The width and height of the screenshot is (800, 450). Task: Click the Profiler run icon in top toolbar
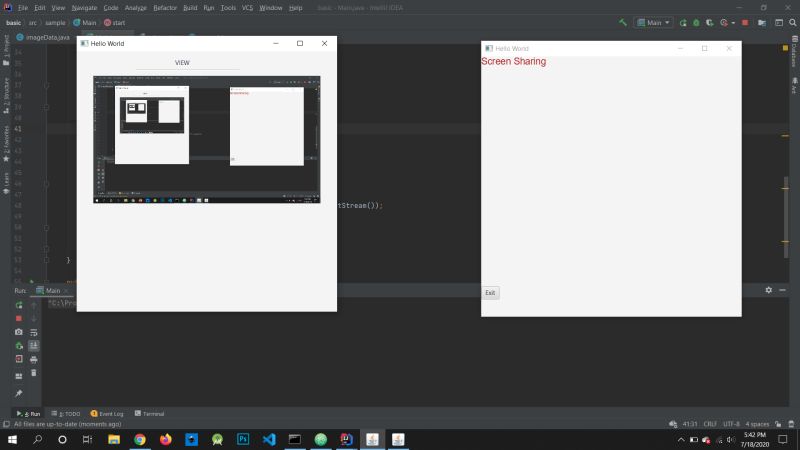click(723, 22)
